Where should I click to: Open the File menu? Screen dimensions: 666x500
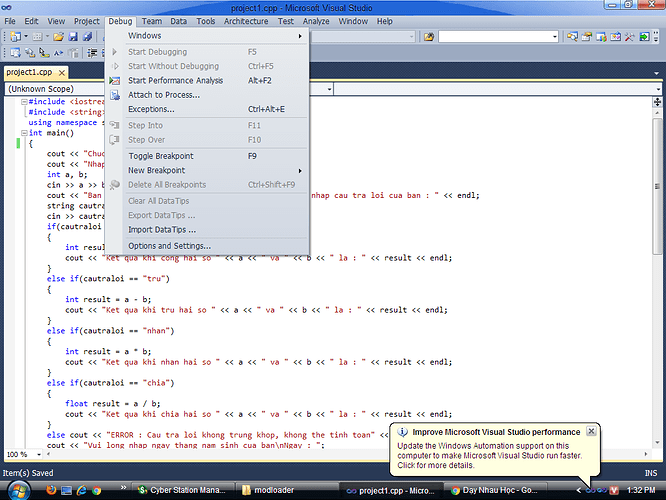10,21
